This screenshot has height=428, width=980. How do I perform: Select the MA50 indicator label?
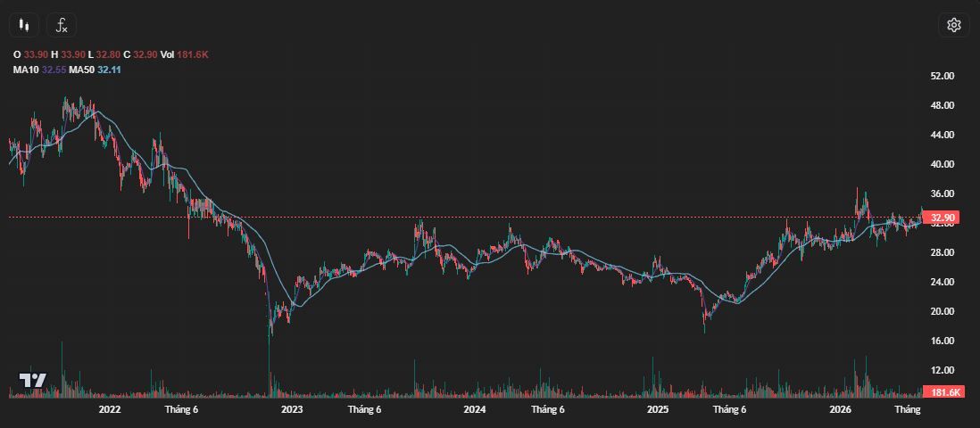(81, 70)
